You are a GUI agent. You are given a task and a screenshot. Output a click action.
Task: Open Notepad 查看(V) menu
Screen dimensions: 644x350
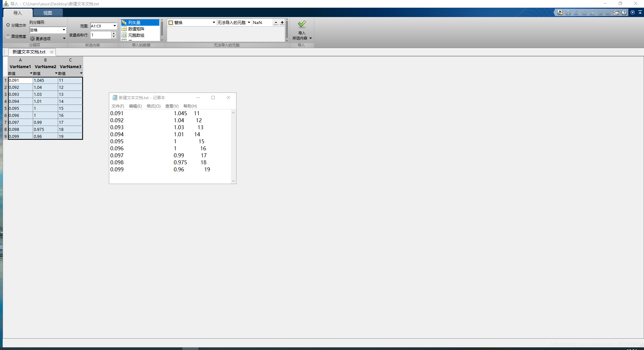(172, 106)
